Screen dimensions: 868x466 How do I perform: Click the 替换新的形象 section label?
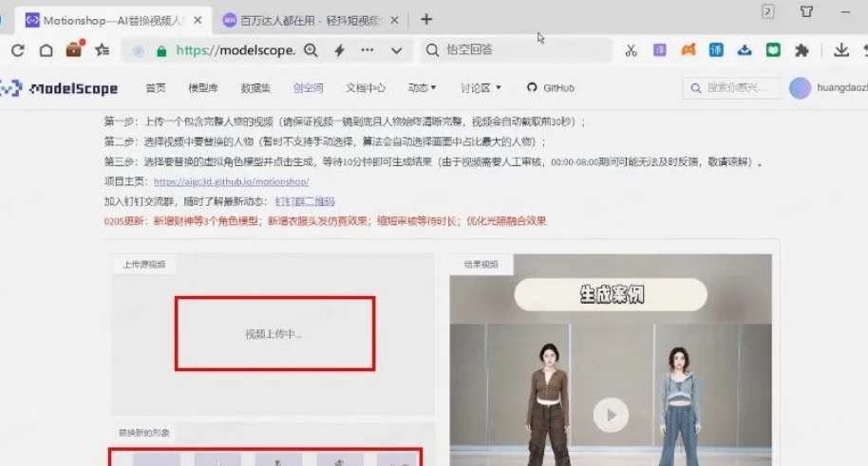144,433
